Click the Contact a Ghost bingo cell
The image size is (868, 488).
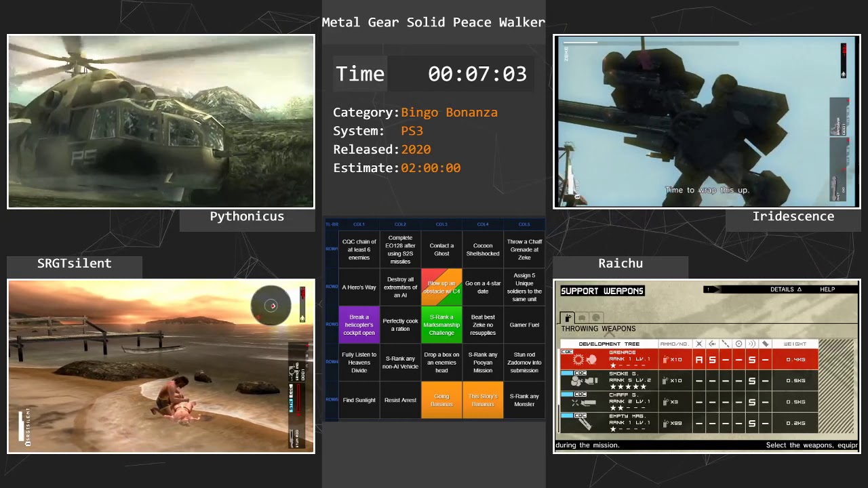(441, 249)
